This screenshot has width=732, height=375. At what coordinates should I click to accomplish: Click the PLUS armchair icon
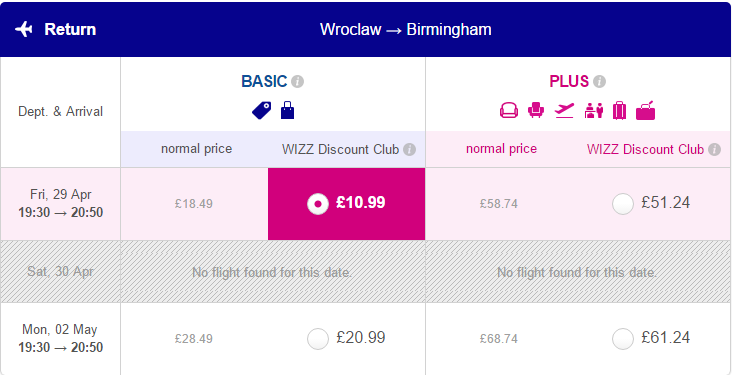click(536, 111)
